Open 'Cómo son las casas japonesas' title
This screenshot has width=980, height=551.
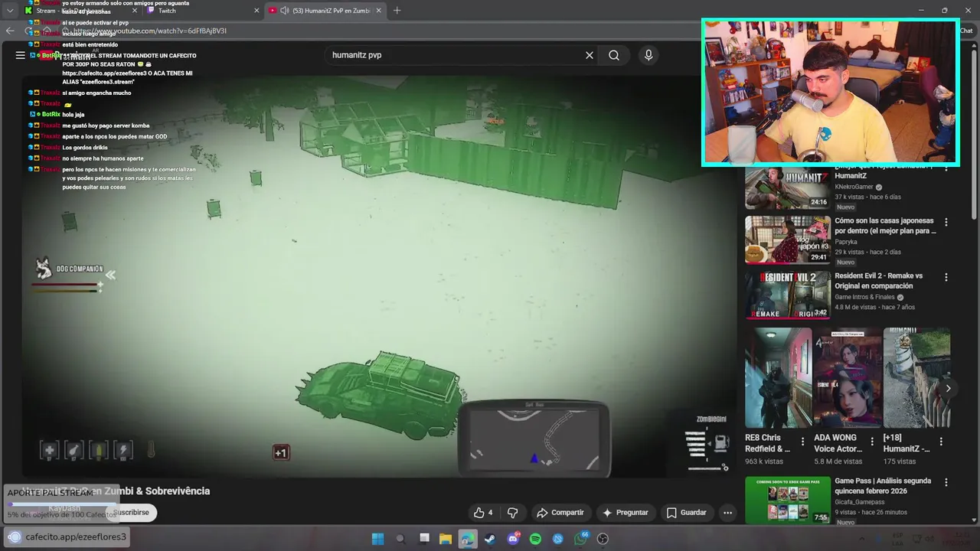(x=885, y=226)
